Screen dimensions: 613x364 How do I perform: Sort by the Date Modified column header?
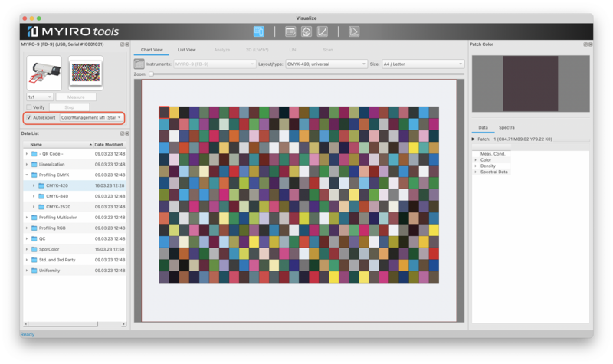[109, 144]
